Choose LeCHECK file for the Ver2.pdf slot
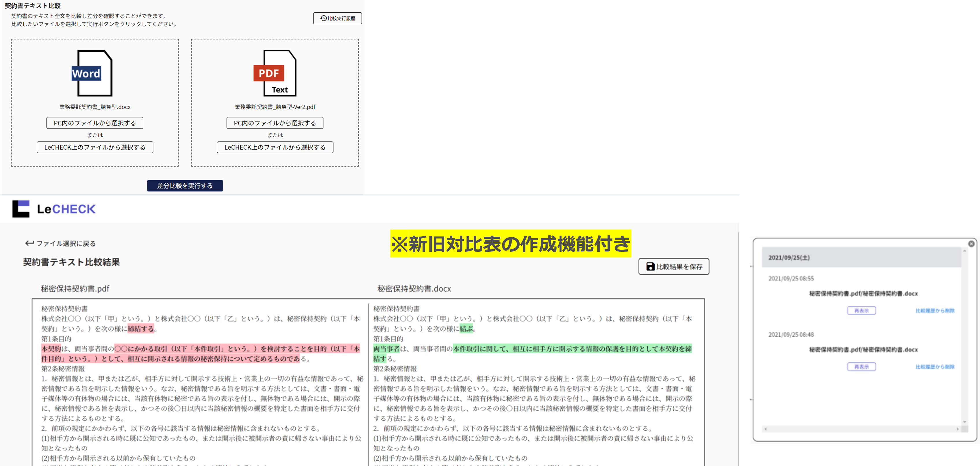This screenshot has height=466, width=980. coord(275,147)
